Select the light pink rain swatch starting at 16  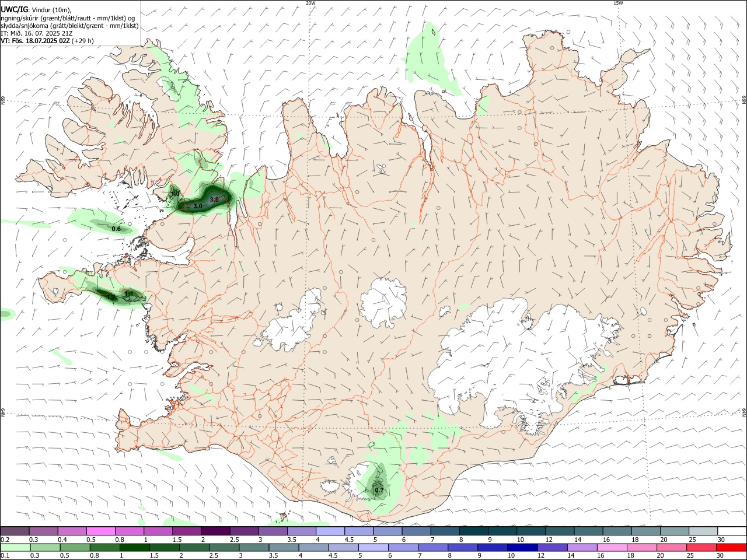pos(612,547)
